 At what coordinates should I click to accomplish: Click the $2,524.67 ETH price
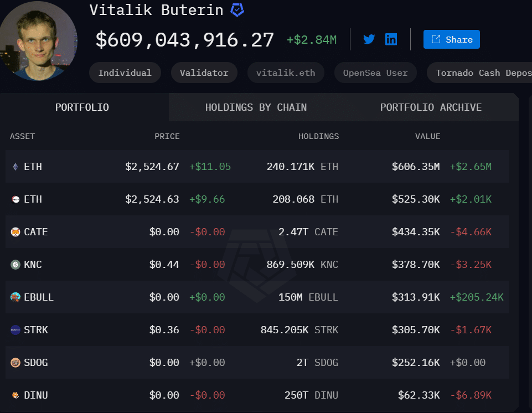point(152,167)
